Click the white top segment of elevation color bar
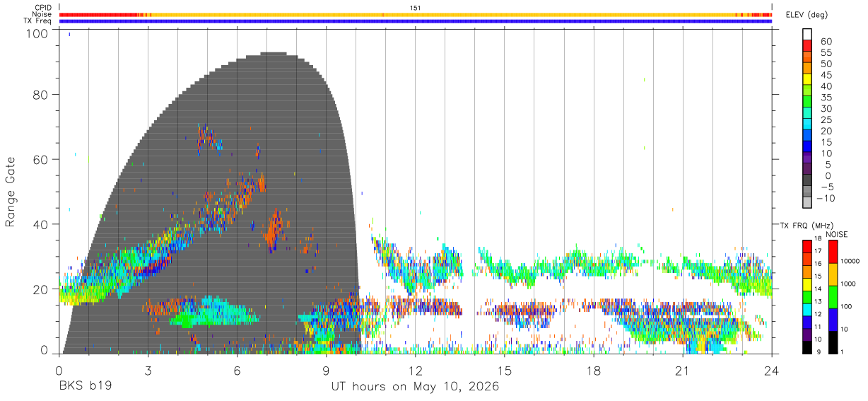This screenshot has height=401, width=868. (807, 34)
